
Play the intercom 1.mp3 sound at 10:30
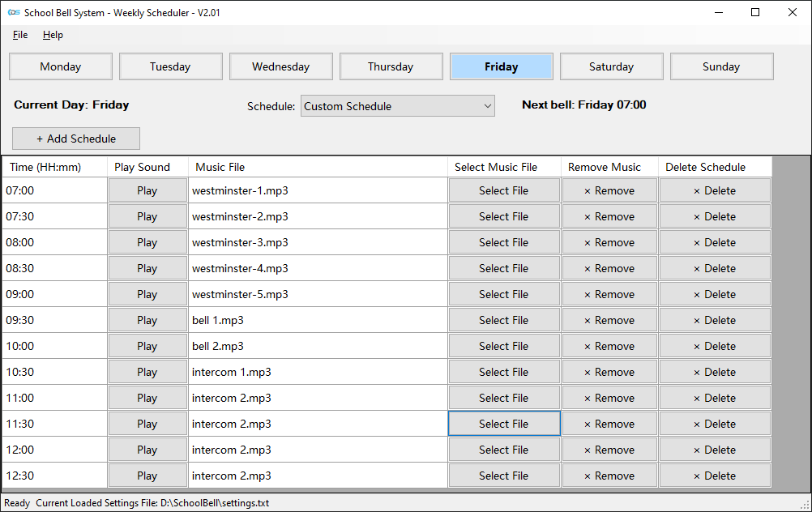[147, 372]
